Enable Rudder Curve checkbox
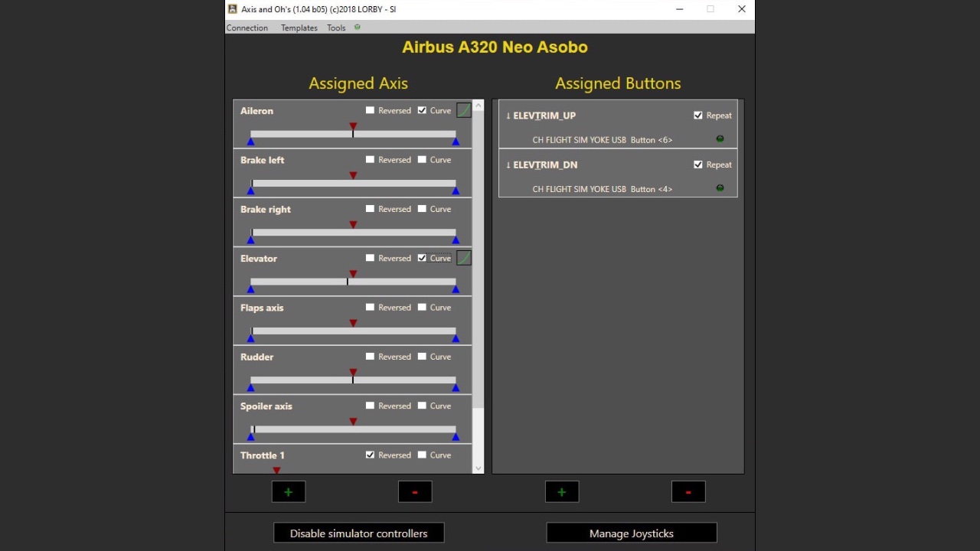 point(422,357)
